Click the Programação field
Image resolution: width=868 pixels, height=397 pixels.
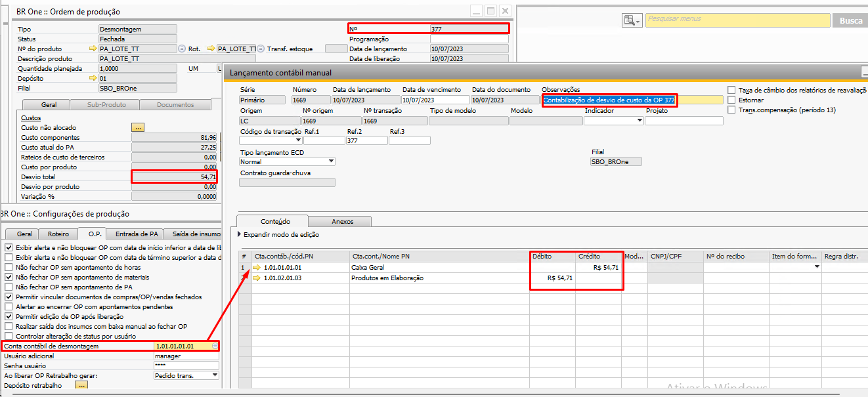point(469,39)
